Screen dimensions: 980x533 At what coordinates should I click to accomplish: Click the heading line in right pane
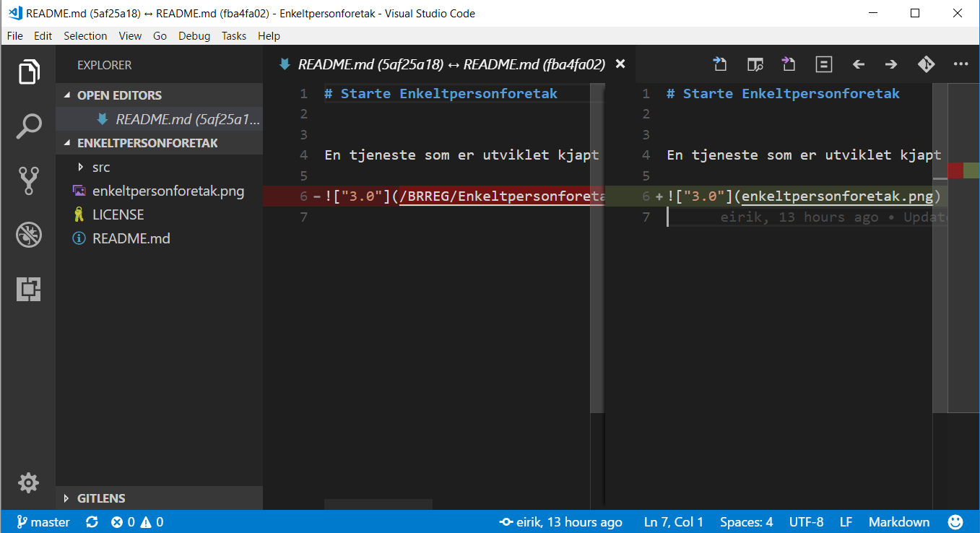coord(783,94)
